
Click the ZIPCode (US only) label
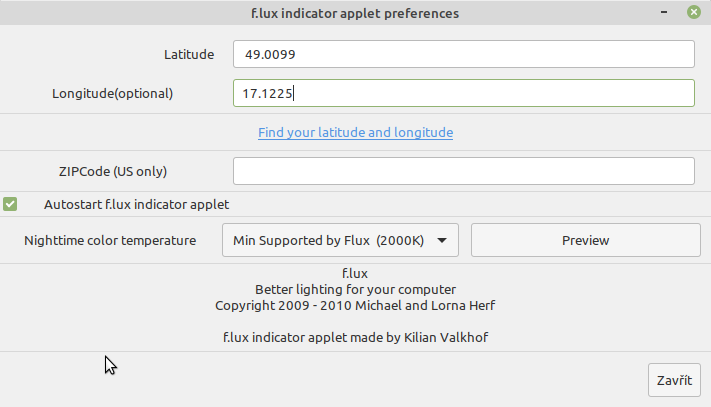point(113,171)
